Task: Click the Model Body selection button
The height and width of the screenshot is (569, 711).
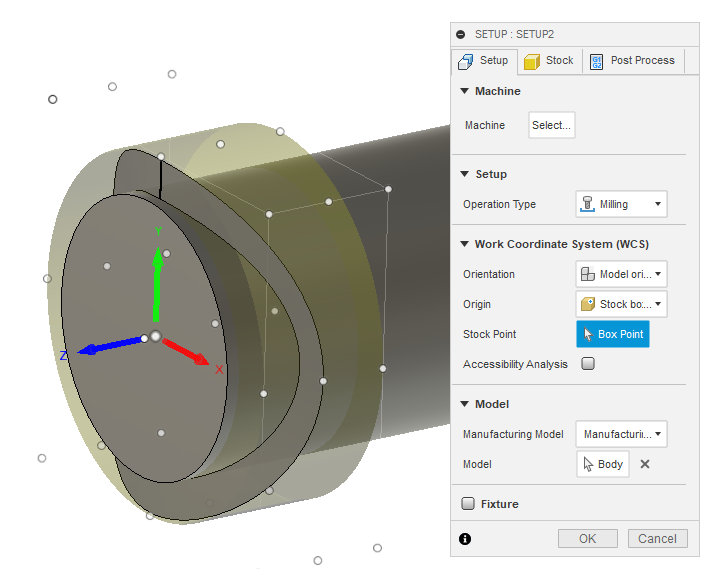Action: click(x=603, y=464)
